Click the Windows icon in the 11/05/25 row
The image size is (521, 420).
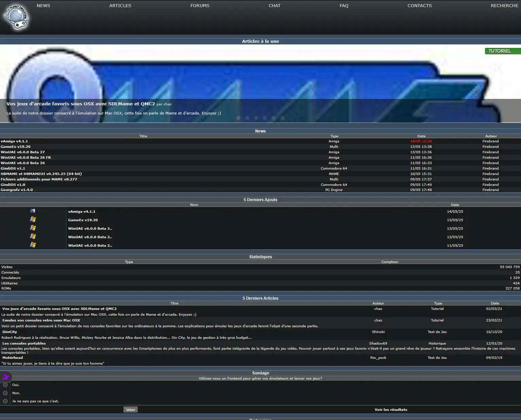pos(33,245)
